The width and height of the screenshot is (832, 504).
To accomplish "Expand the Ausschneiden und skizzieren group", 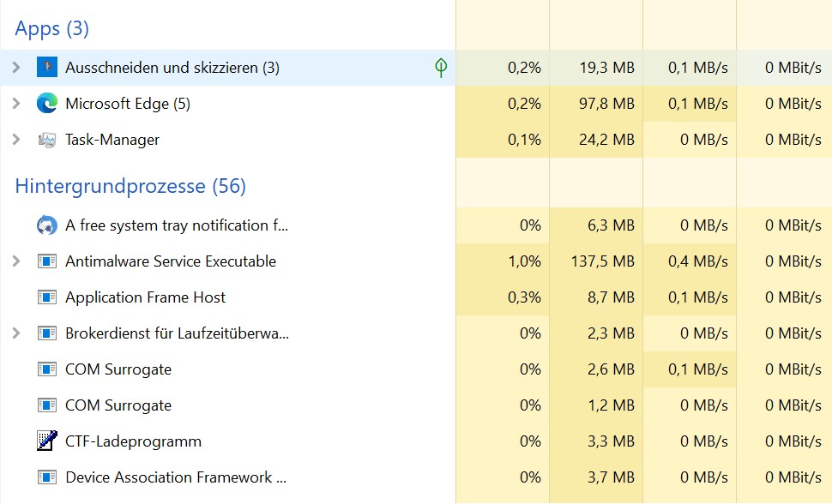I will point(15,67).
